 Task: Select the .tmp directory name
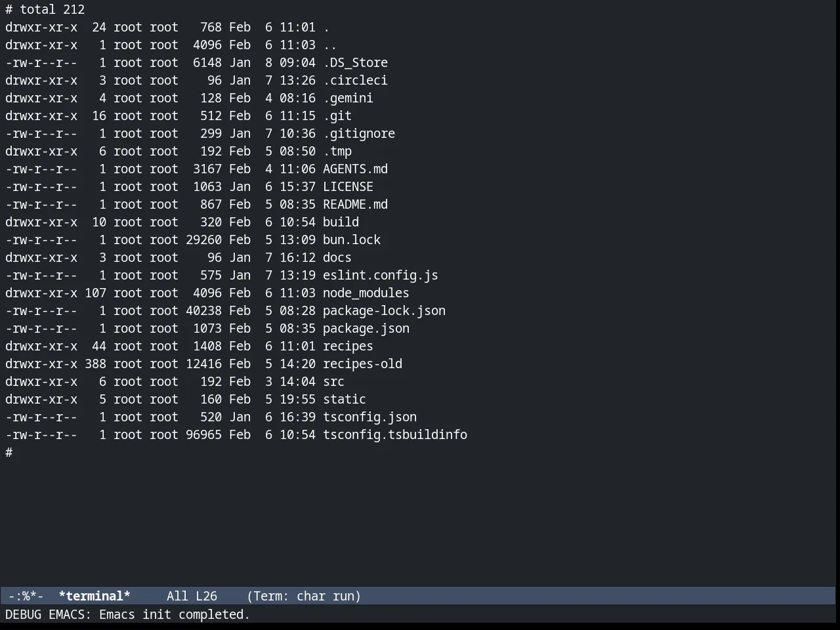(x=337, y=152)
